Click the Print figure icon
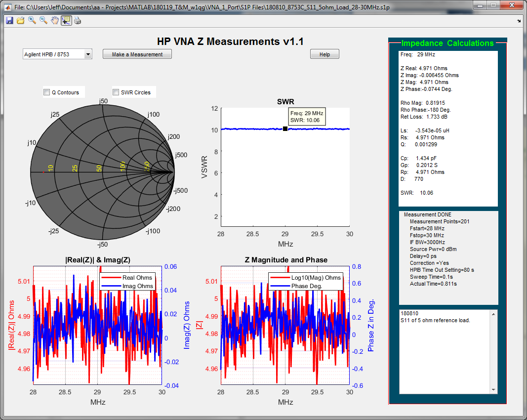Viewport: 527px width, 420px height. pos(78,20)
